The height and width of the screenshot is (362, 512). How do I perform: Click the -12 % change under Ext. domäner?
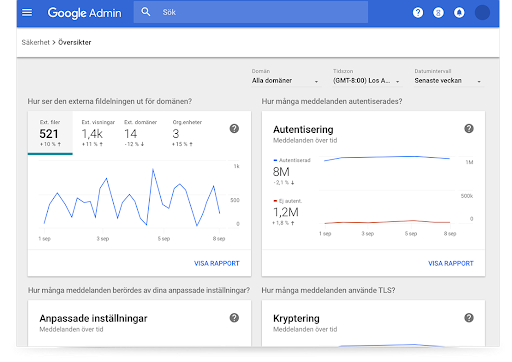(134, 144)
